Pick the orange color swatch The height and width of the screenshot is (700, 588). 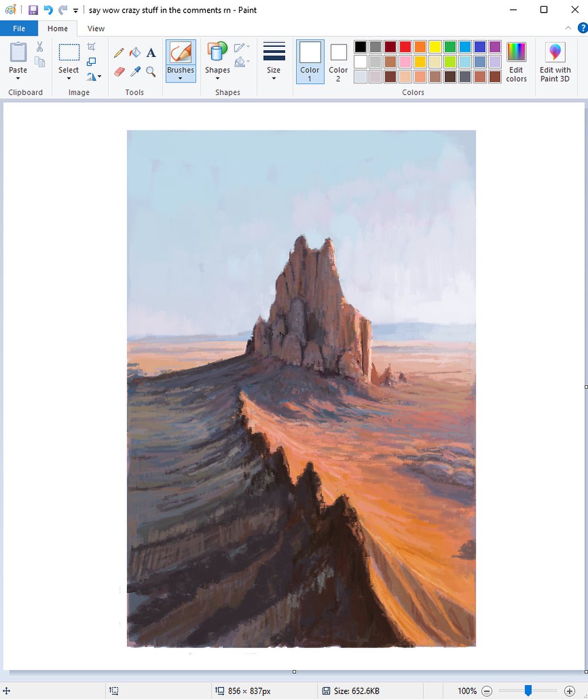(x=420, y=47)
